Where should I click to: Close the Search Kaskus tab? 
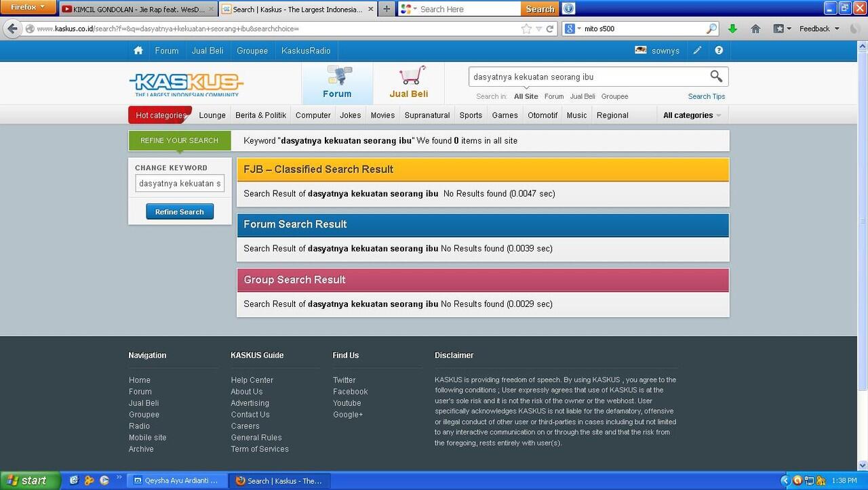(369, 9)
